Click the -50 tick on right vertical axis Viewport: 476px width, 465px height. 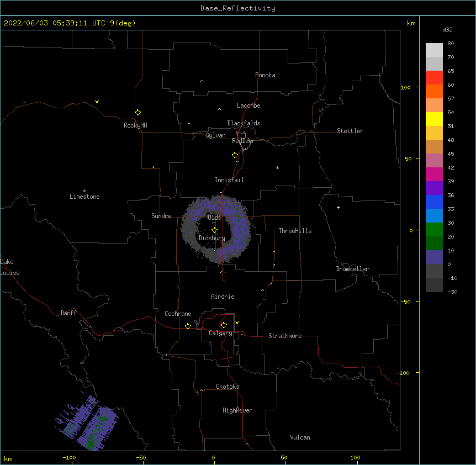pos(405,302)
